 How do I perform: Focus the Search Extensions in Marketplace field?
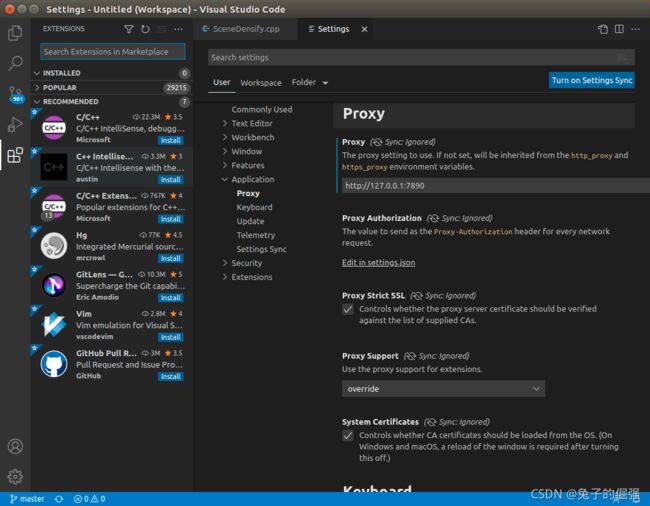click(113, 52)
